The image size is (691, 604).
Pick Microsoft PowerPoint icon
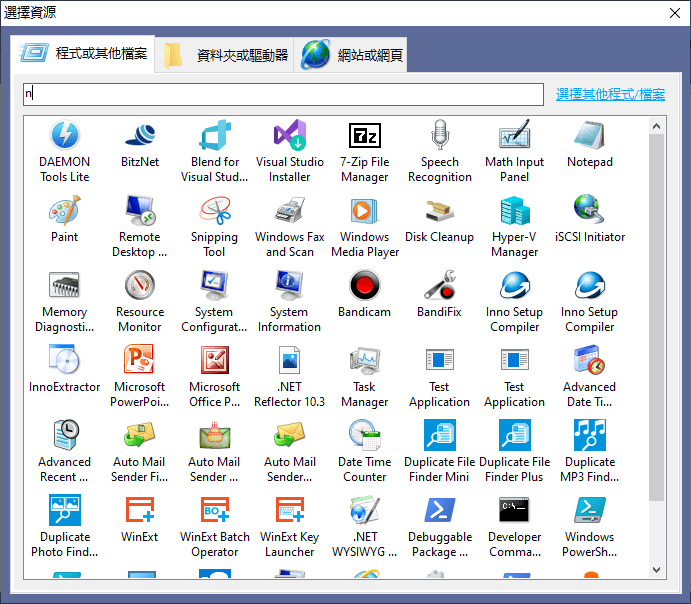click(x=140, y=360)
